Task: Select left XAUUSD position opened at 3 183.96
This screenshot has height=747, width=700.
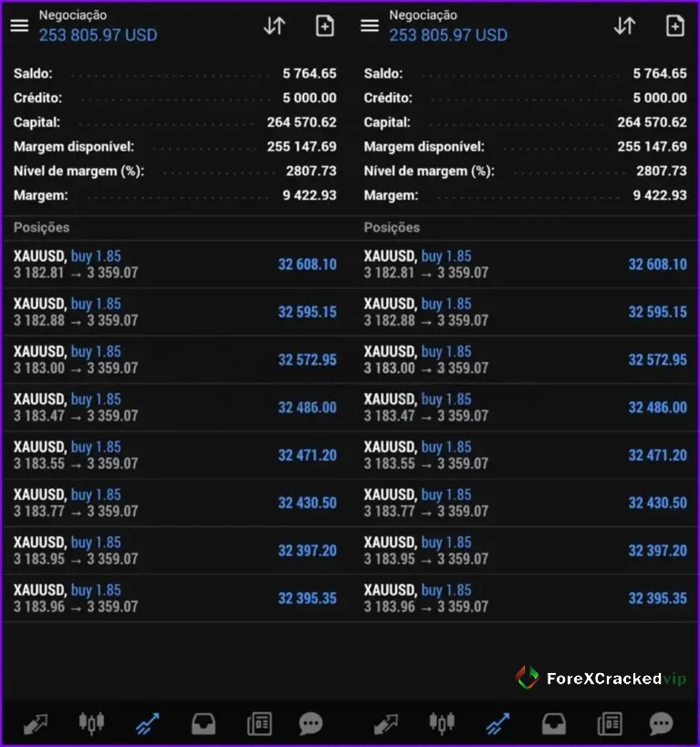Action: (175, 598)
